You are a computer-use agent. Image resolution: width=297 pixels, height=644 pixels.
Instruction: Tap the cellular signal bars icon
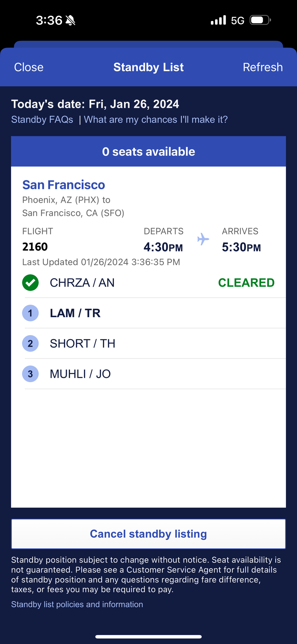(219, 20)
